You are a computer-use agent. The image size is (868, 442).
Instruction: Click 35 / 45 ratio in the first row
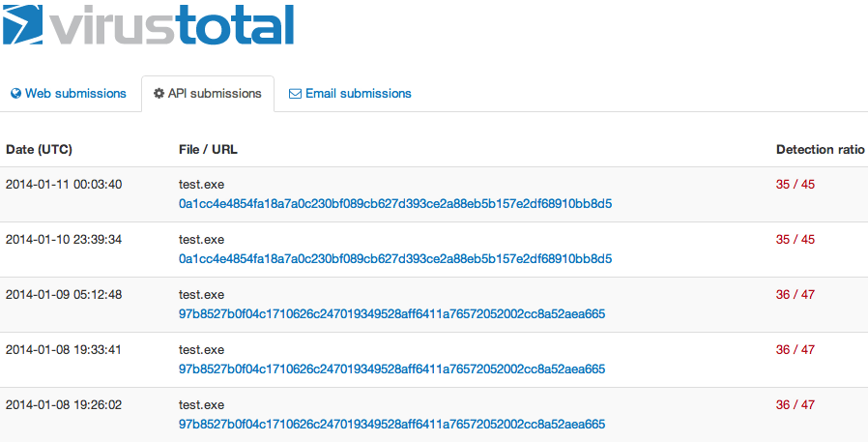796,185
